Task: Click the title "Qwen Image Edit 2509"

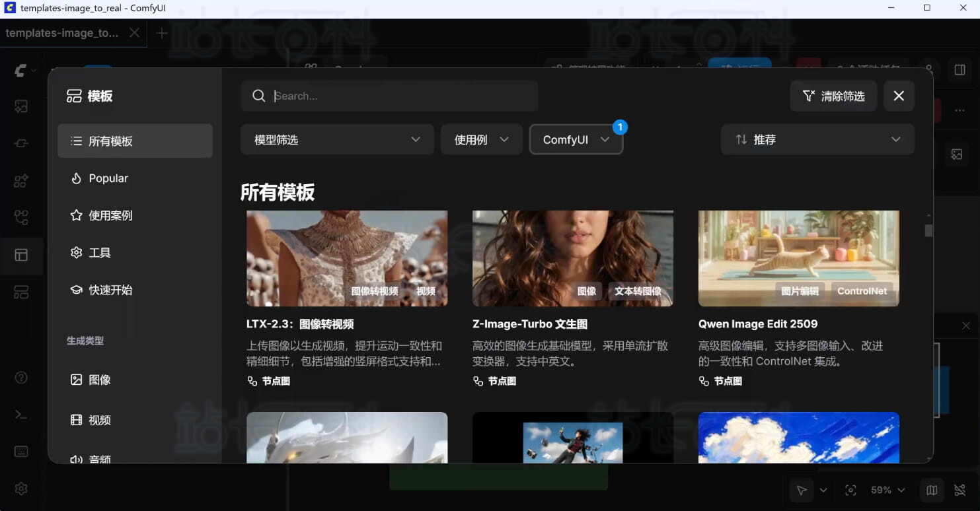Action: (x=758, y=324)
